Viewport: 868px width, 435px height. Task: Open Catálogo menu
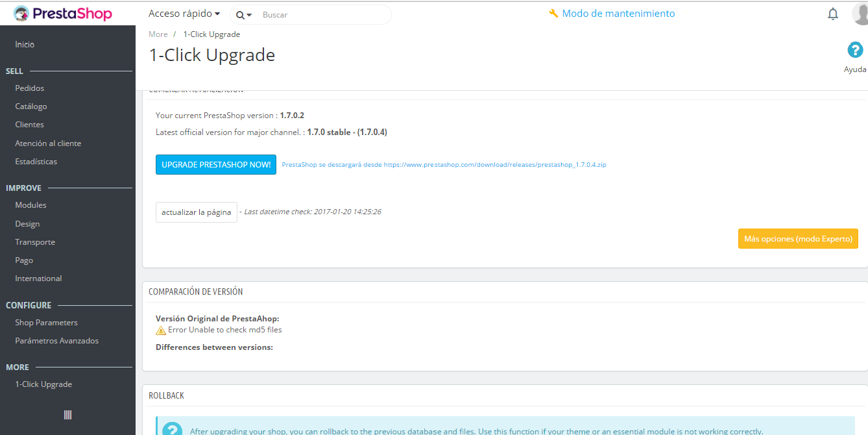[x=31, y=106]
